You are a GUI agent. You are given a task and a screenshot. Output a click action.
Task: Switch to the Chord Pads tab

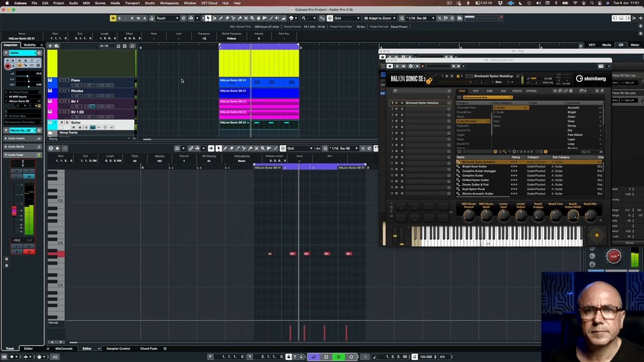point(149,349)
